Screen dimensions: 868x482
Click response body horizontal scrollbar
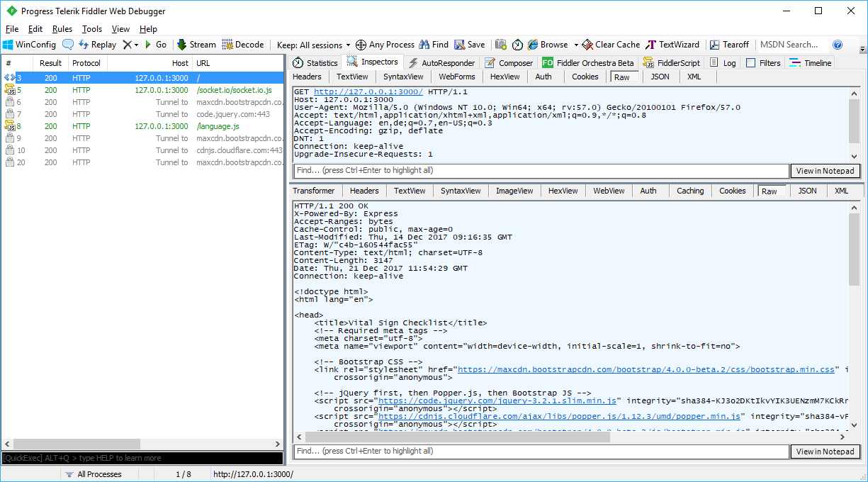click(456, 437)
